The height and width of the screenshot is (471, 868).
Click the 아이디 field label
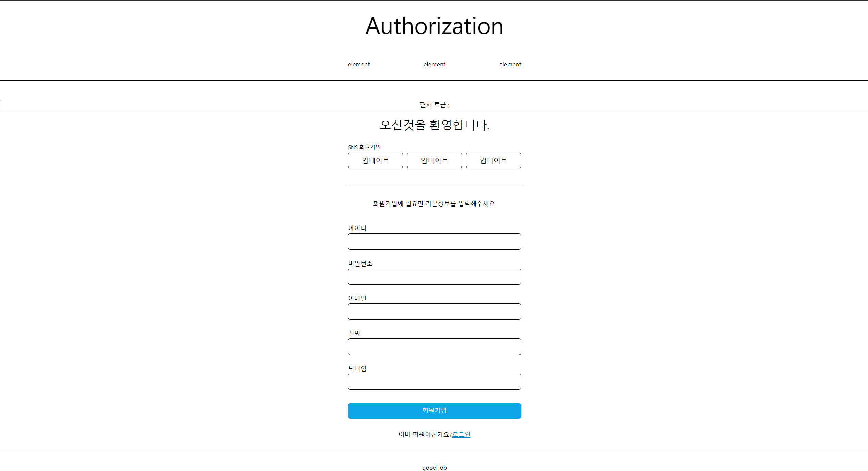[x=357, y=228]
